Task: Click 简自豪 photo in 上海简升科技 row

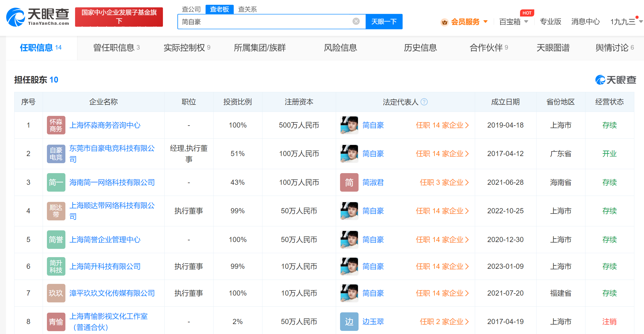Action: [349, 267]
